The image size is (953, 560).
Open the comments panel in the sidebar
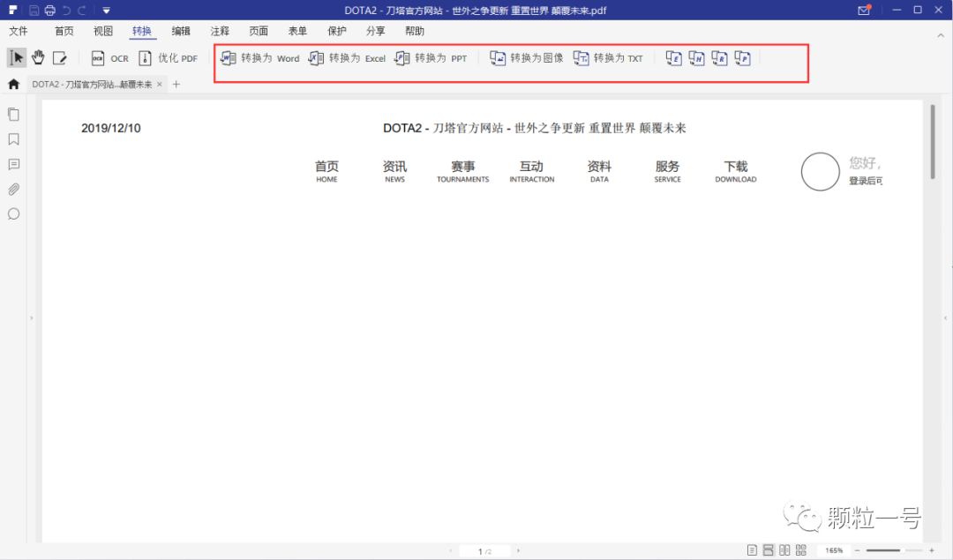(x=12, y=164)
